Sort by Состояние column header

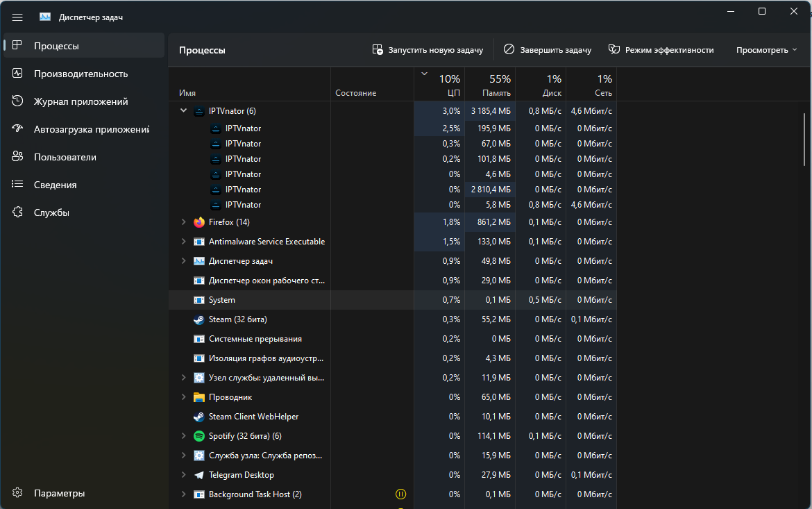pyautogui.click(x=372, y=84)
